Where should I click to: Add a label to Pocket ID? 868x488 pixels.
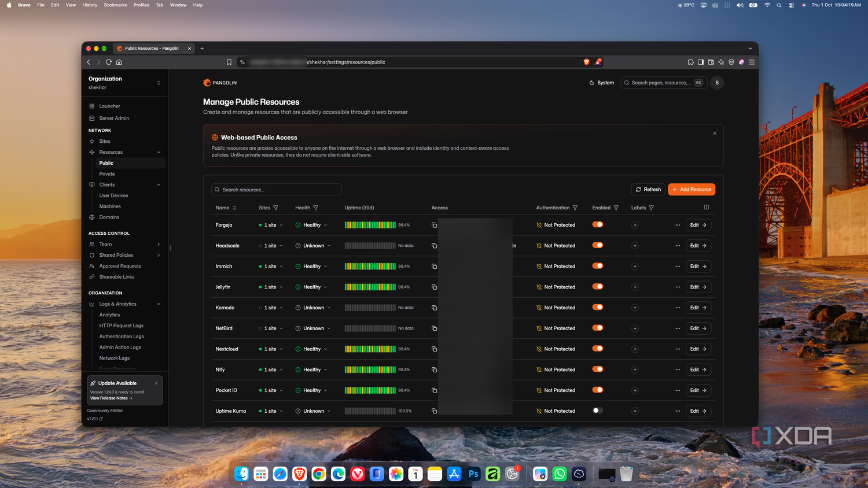[635, 390]
